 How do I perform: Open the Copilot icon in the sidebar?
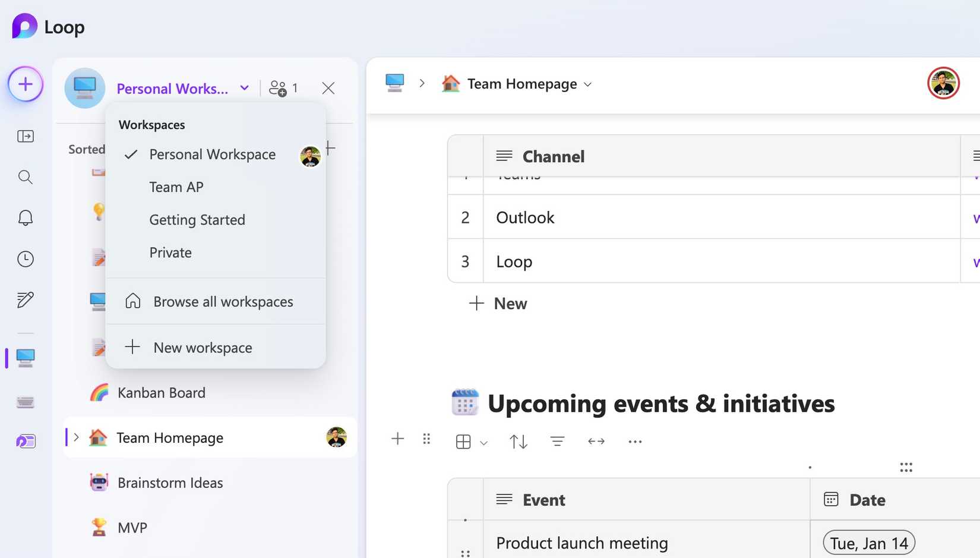pyautogui.click(x=25, y=441)
